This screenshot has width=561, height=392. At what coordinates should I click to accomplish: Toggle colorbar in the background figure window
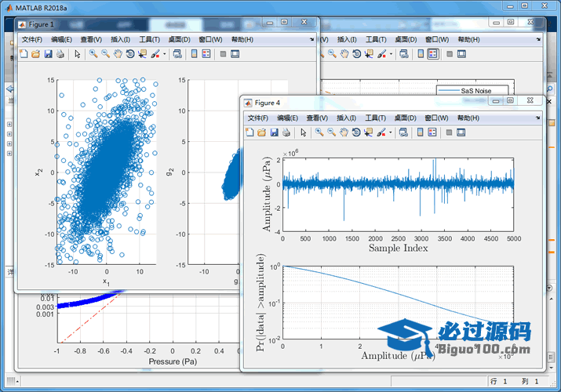click(x=421, y=54)
